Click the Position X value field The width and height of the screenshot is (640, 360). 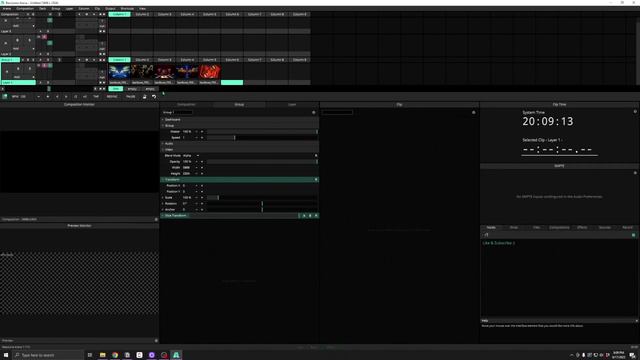188,186
